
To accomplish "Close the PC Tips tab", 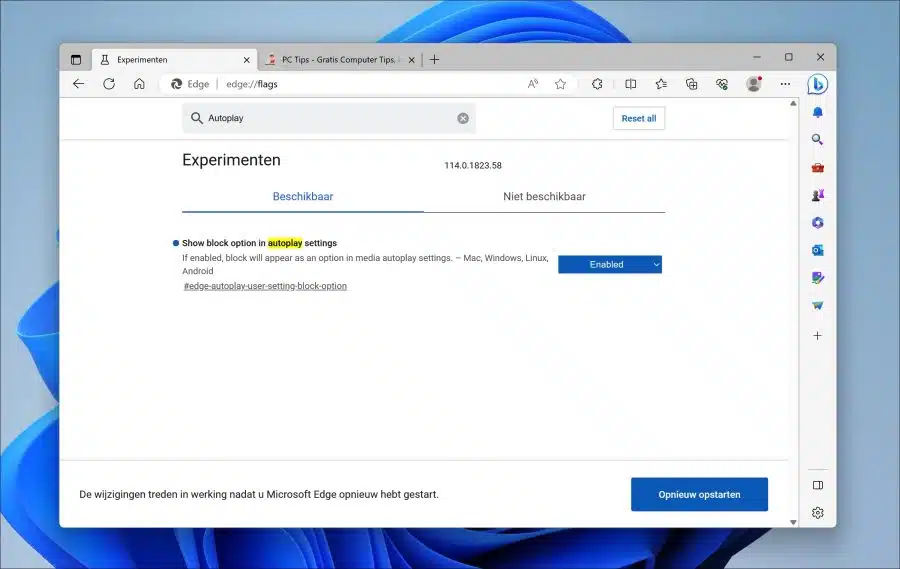I will point(412,60).
